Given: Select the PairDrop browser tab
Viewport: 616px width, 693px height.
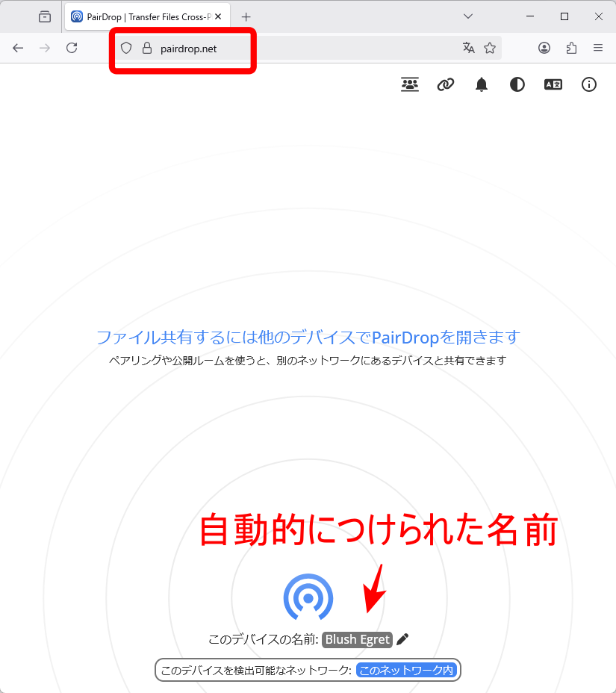Looking at the screenshot, I should pyautogui.click(x=146, y=16).
